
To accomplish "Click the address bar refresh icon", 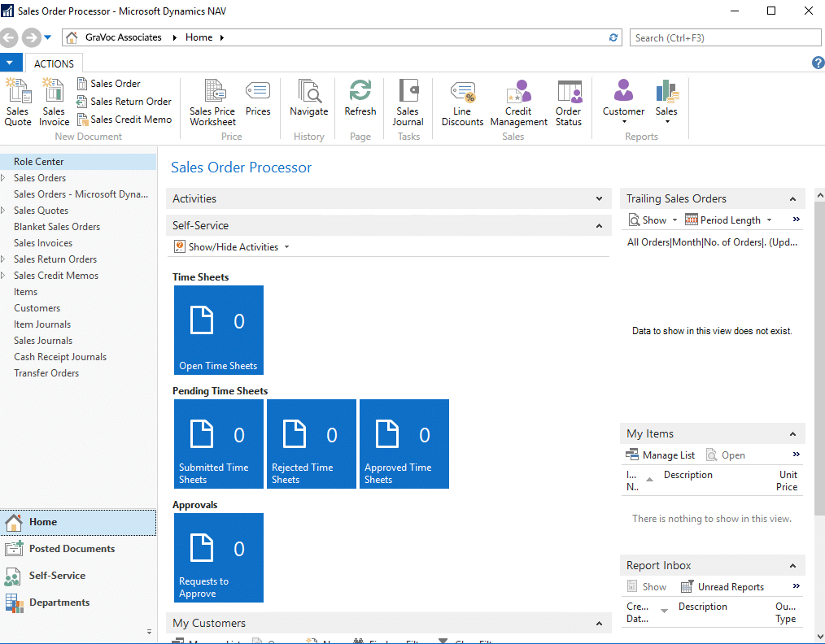I will (613, 37).
